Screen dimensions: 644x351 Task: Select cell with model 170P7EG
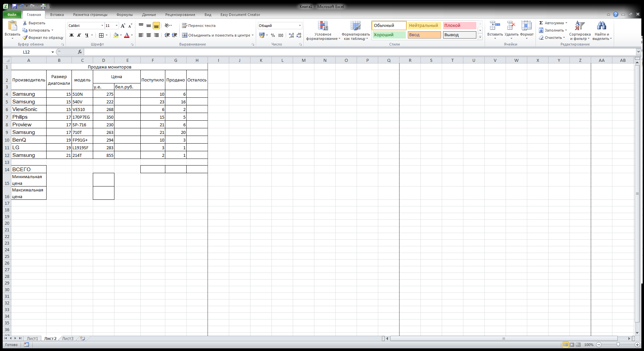82,117
